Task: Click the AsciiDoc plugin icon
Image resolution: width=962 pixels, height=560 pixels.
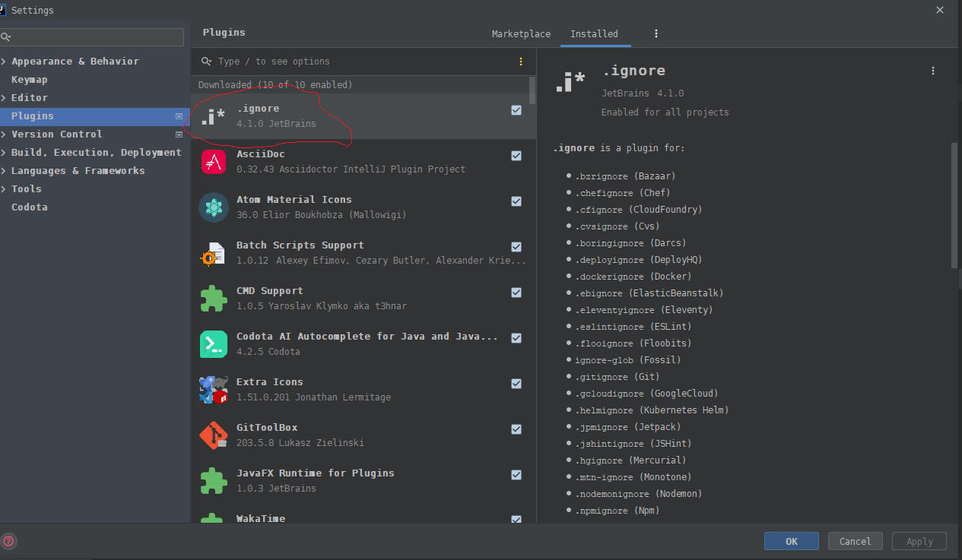Action: [214, 162]
